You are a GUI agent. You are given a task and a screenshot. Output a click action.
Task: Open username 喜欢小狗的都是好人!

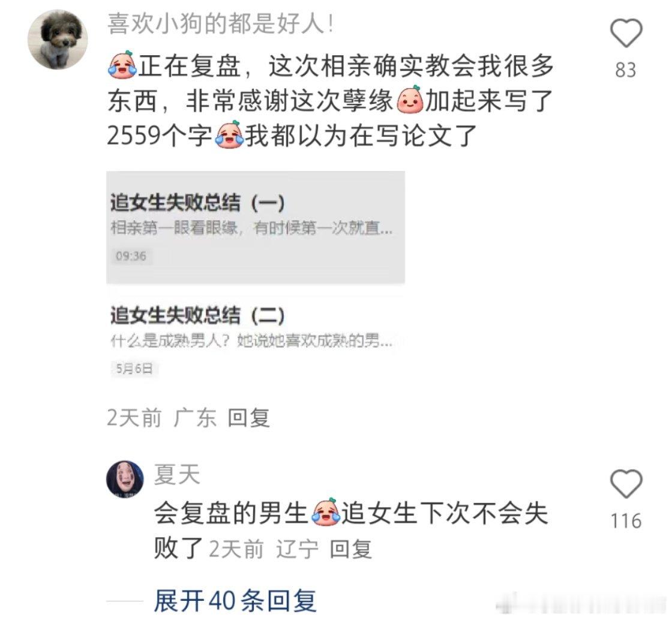220,23
